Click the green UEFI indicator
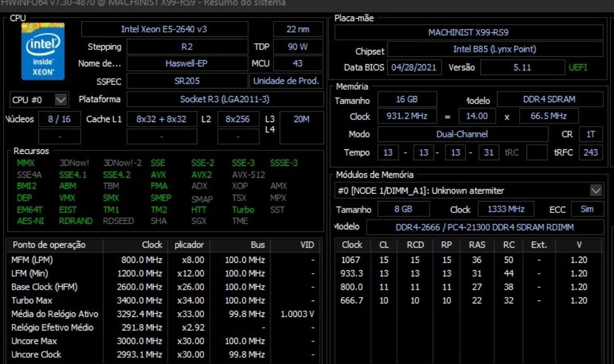This screenshot has width=614, height=364. point(578,67)
